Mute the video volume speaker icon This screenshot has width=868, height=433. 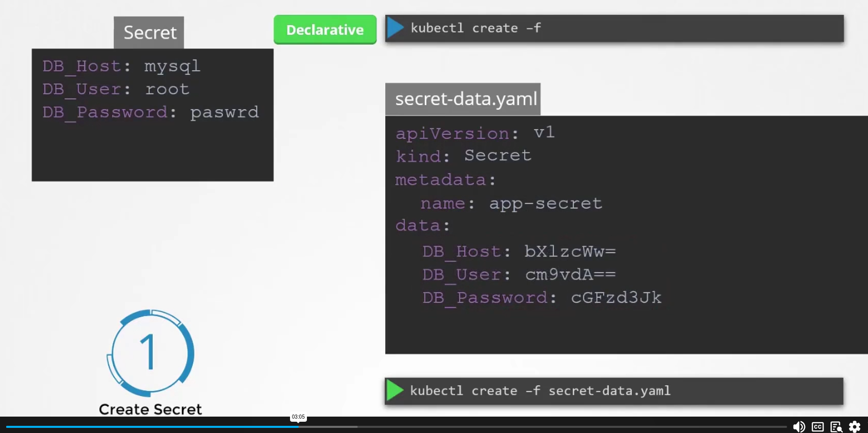click(x=798, y=426)
